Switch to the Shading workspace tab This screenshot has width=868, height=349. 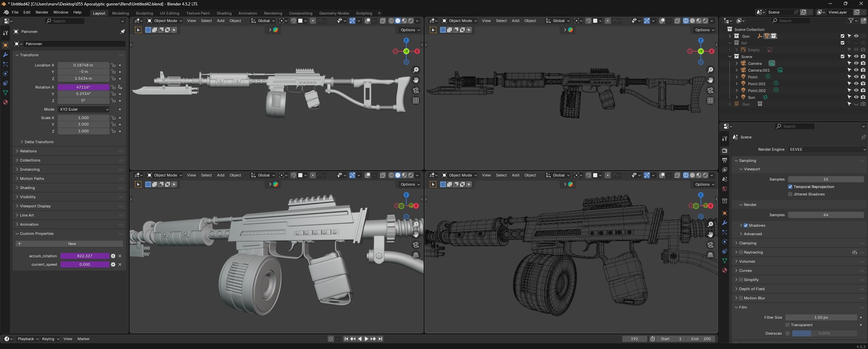point(224,13)
